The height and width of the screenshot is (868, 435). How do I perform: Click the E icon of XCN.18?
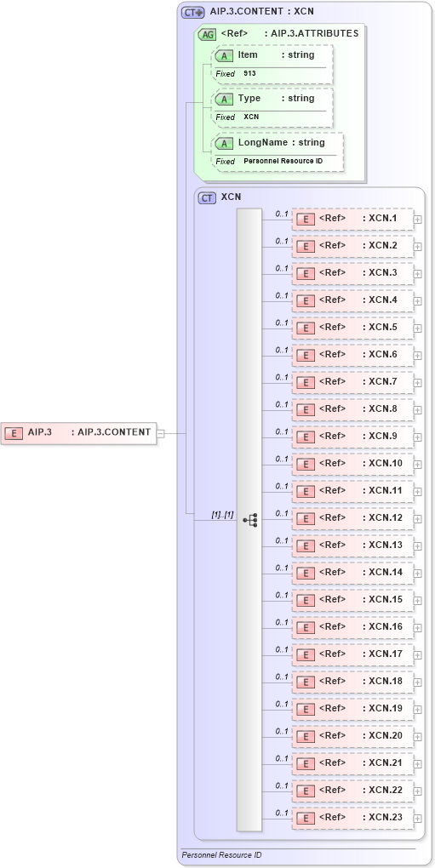coord(306,682)
